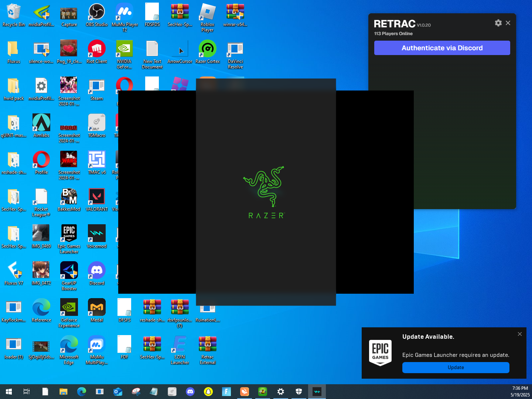Open the taskbar clock and date
532x399 pixels.
(520, 392)
